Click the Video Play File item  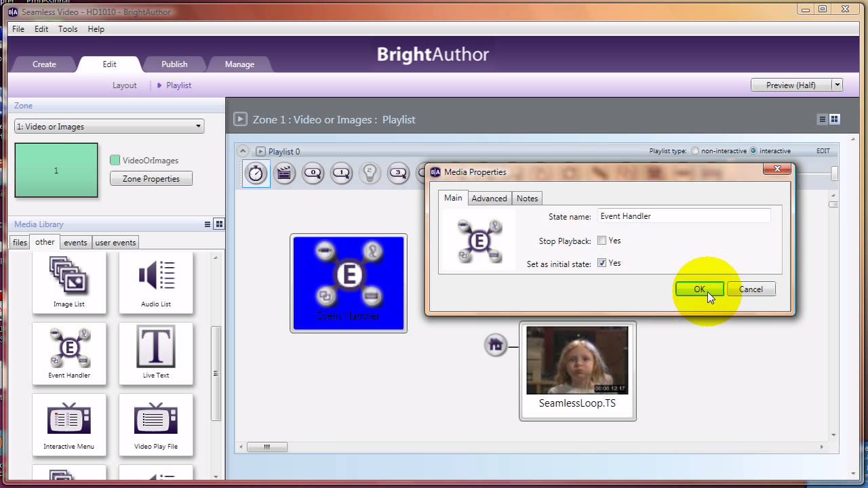156,424
